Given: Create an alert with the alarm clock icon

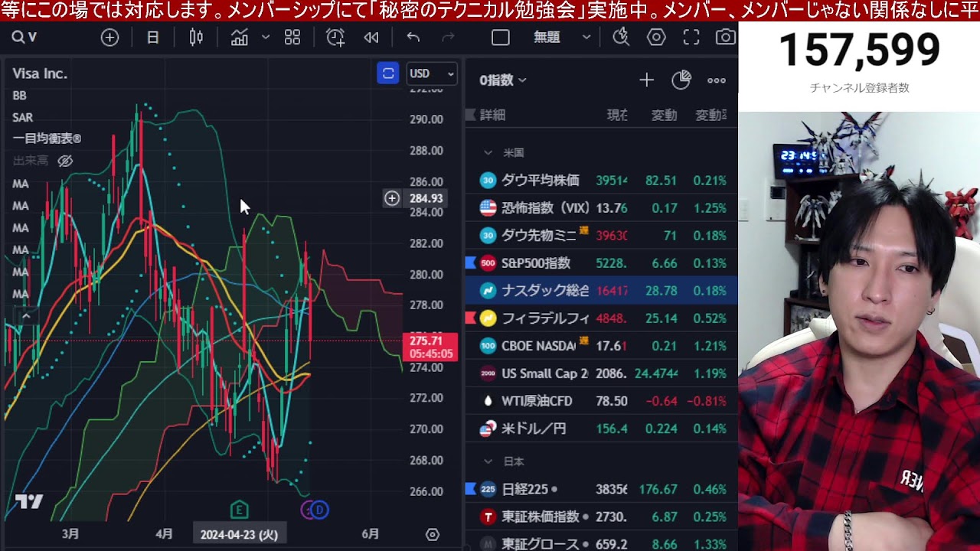Looking at the screenshot, I should (x=335, y=37).
